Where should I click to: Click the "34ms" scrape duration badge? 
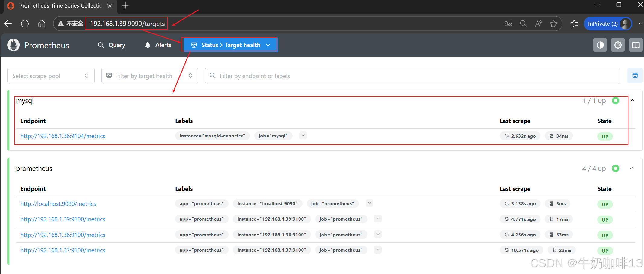click(x=559, y=136)
